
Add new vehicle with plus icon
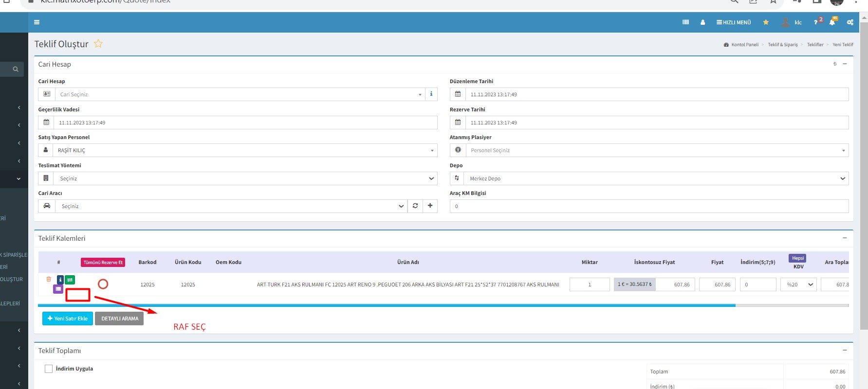tap(430, 206)
